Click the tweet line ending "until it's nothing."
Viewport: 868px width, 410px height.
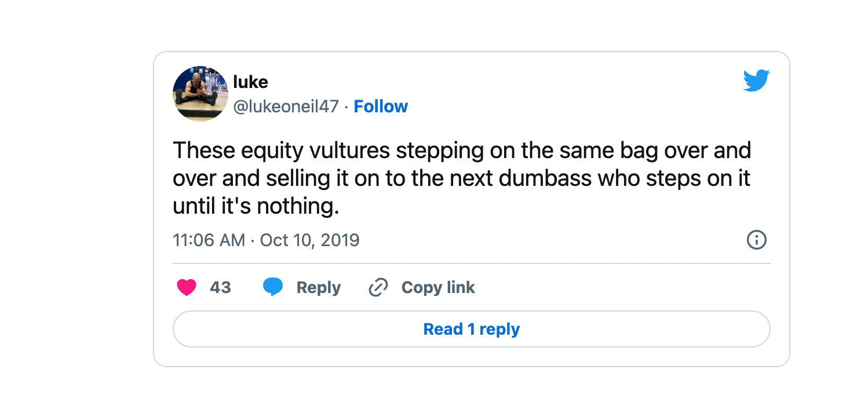(256, 206)
